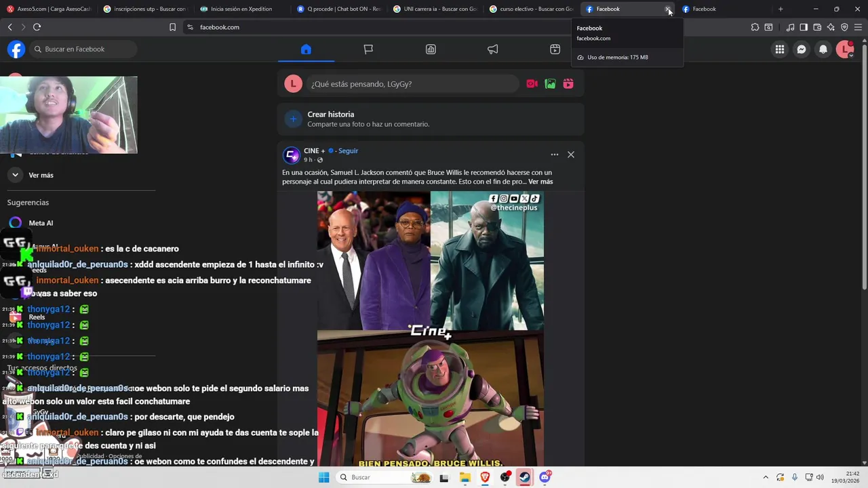Open Brave browser from the taskbar
This screenshot has height=488, width=868.
point(485,477)
